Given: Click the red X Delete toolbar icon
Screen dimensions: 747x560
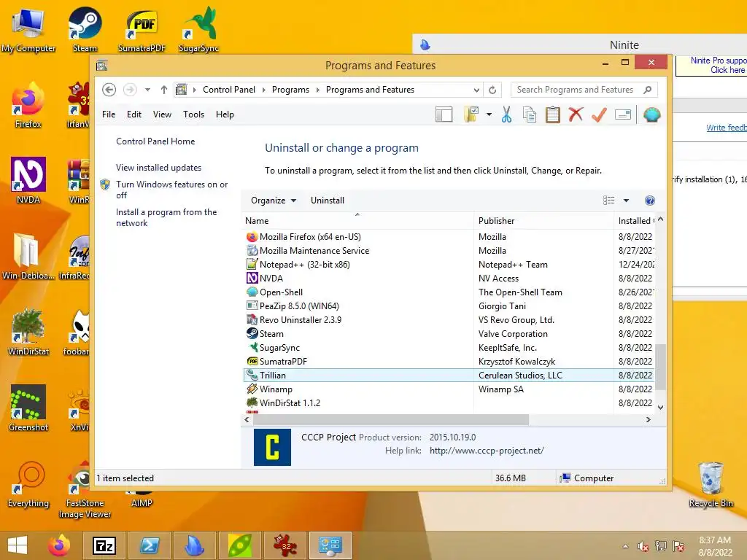Looking at the screenshot, I should [576, 114].
